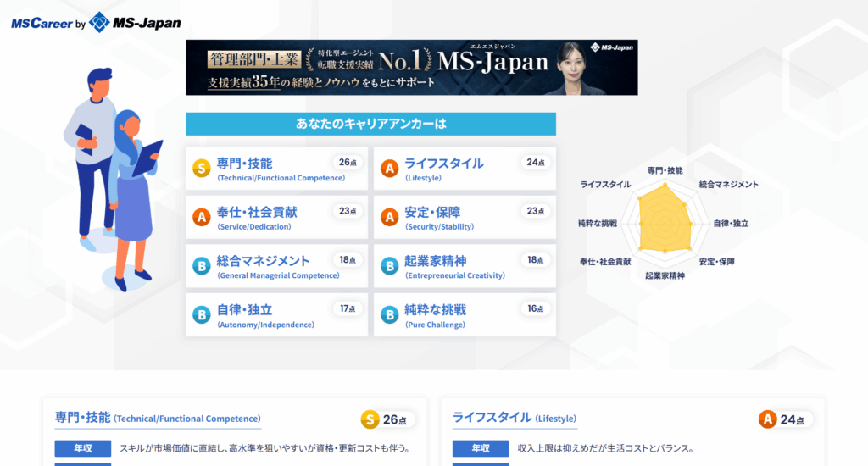Click the あなたのキャリアアンカーは header bar
Viewport: 868px width, 466px height.
tap(370, 124)
